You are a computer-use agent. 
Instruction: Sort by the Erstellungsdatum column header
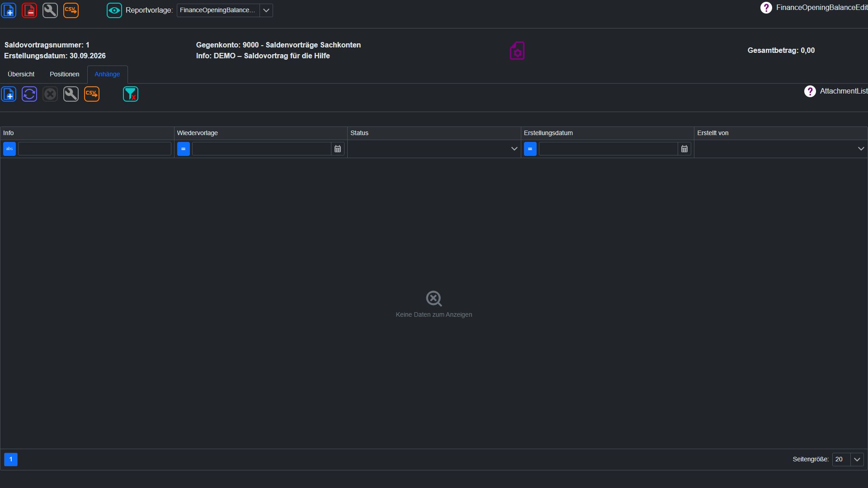(608, 133)
